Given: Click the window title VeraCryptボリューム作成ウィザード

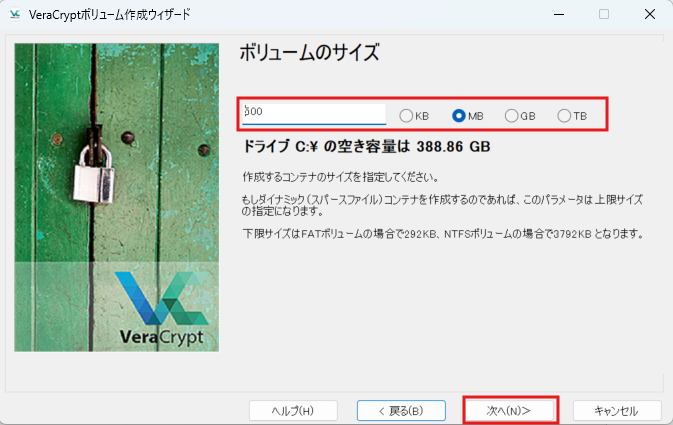Looking at the screenshot, I should pos(110,15).
